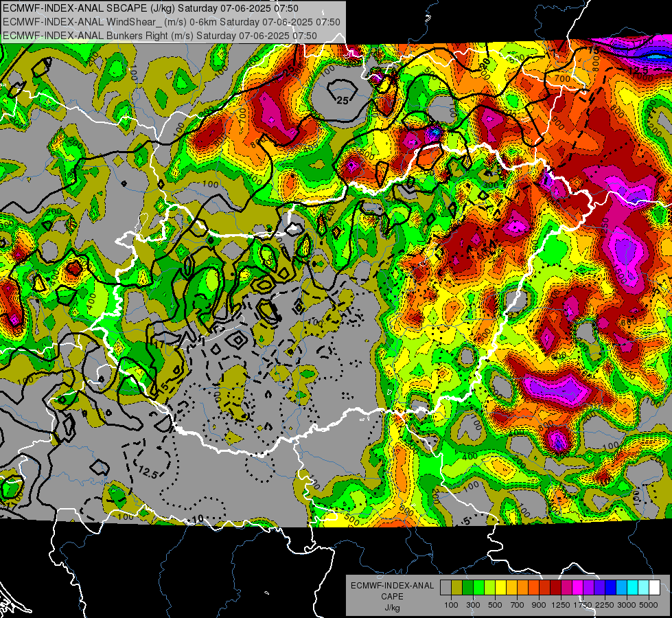Click the legend value 5000
Image resolution: width=672 pixels, height=618 pixels.
click(649, 605)
